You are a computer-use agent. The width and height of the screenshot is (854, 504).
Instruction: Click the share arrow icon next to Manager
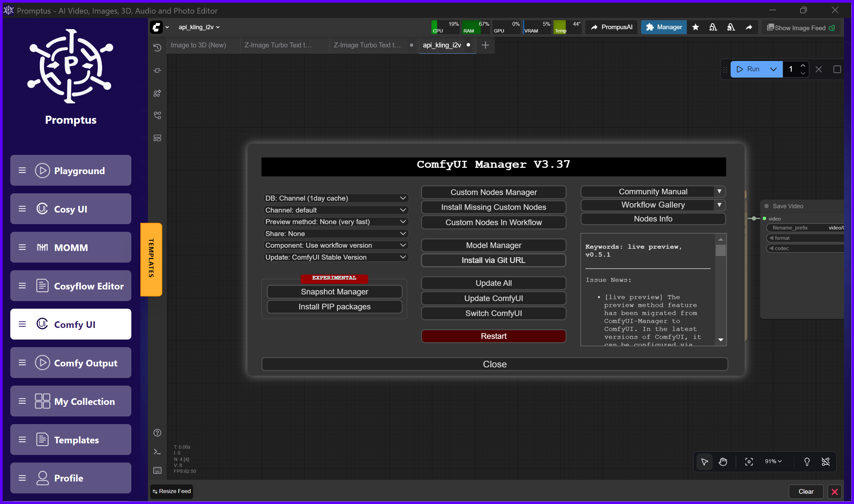coord(749,27)
